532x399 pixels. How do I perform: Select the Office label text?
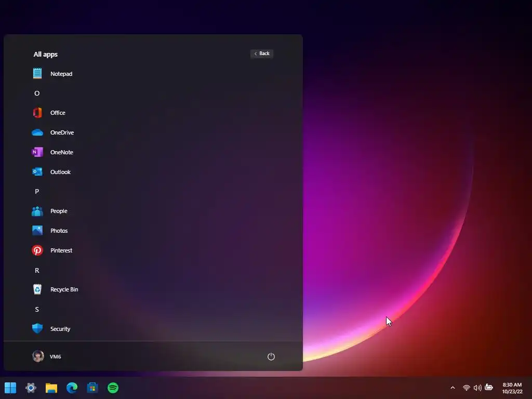[x=58, y=113]
